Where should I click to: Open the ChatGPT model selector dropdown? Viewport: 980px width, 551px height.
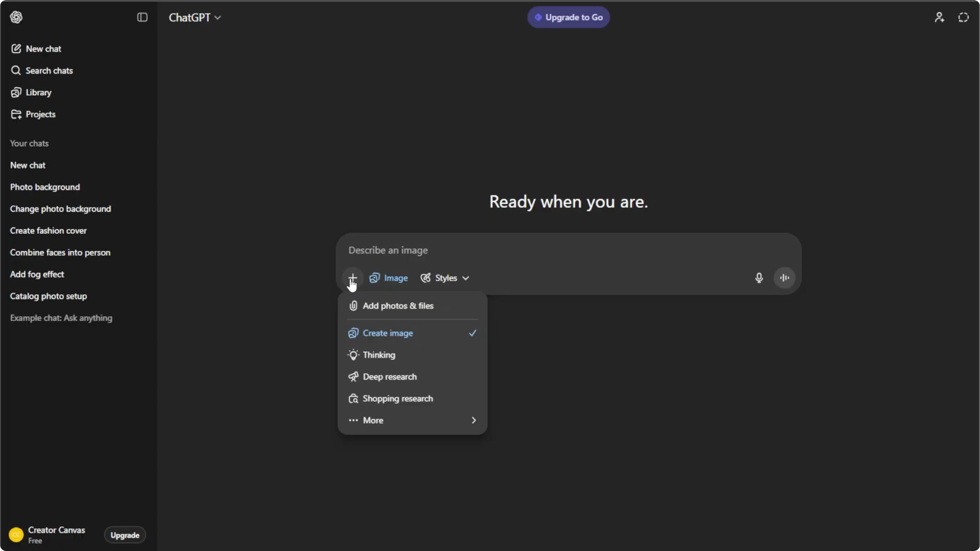195,18
